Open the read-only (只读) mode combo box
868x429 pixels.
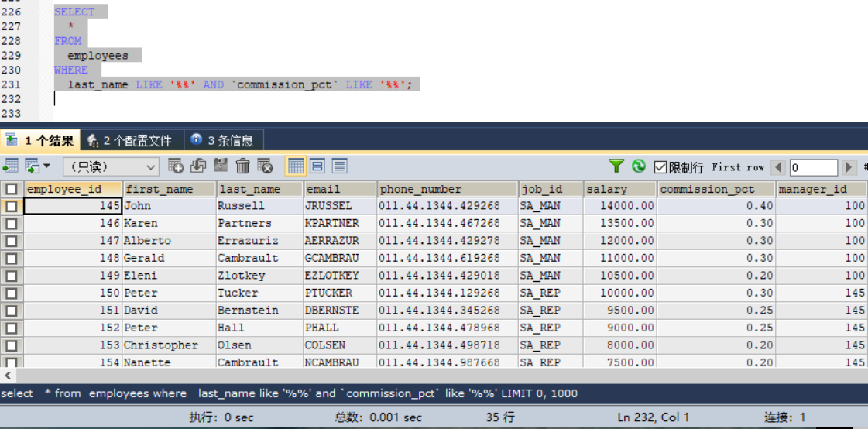pos(112,166)
